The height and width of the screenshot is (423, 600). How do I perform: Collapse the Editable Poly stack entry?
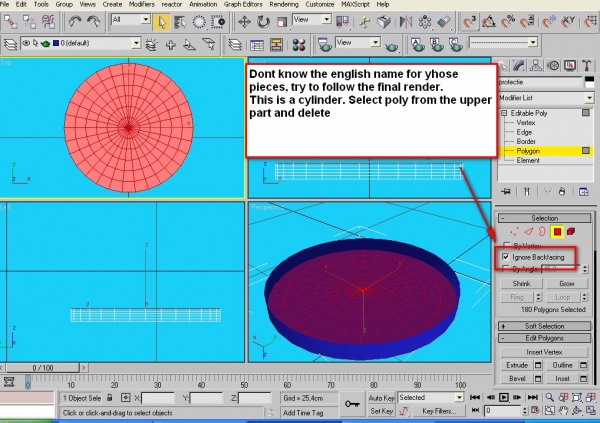[504, 113]
